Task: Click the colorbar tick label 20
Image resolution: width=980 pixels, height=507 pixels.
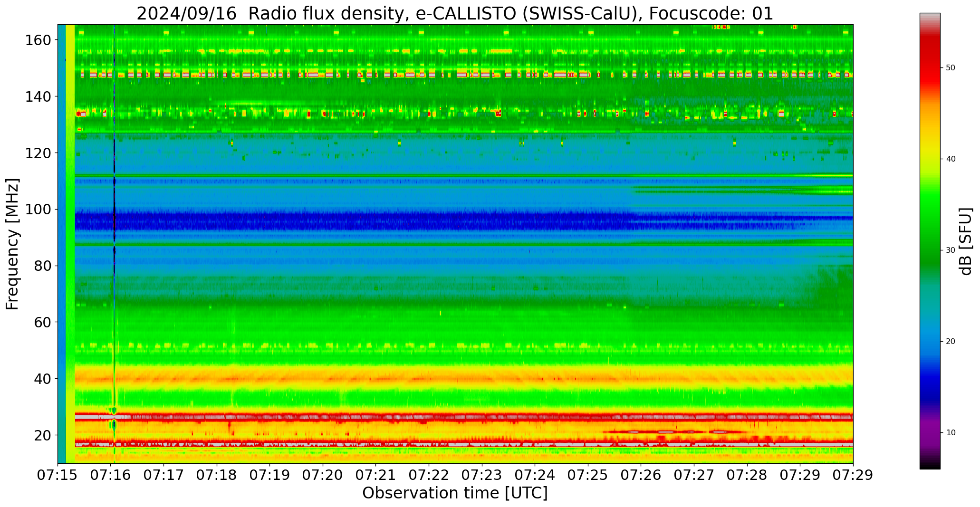Action: click(x=951, y=342)
